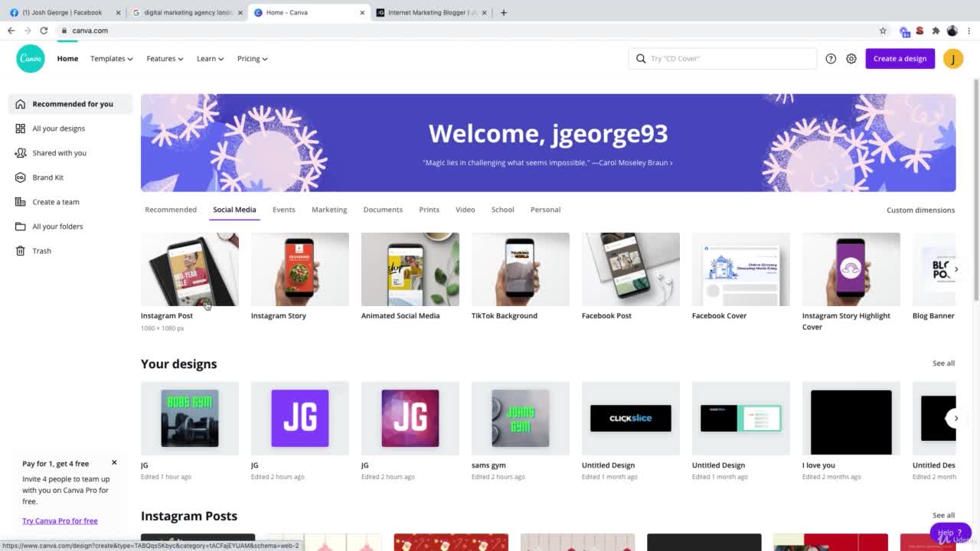Click the search magnifier icon
The height and width of the screenshot is (551, 980).
[641, 58]
